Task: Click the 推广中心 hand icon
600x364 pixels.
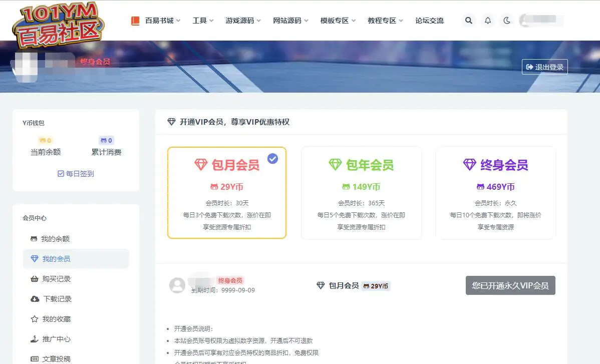Action: pyautogui.click(x=35, y=339)
